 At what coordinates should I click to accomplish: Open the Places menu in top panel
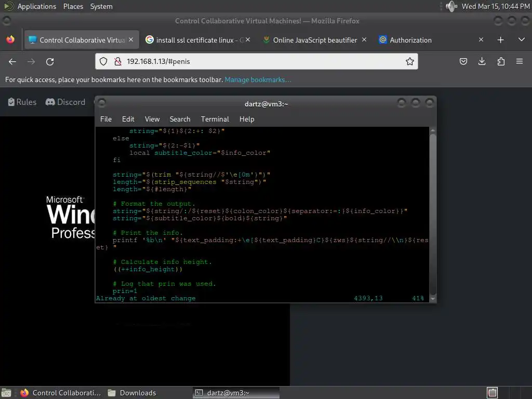pyautogui.click(x=73, y=6)
